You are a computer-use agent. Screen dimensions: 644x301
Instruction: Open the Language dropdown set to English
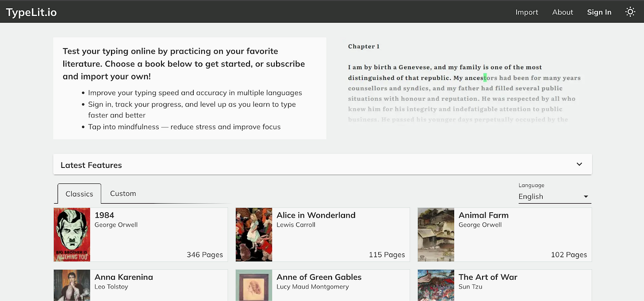555,197
